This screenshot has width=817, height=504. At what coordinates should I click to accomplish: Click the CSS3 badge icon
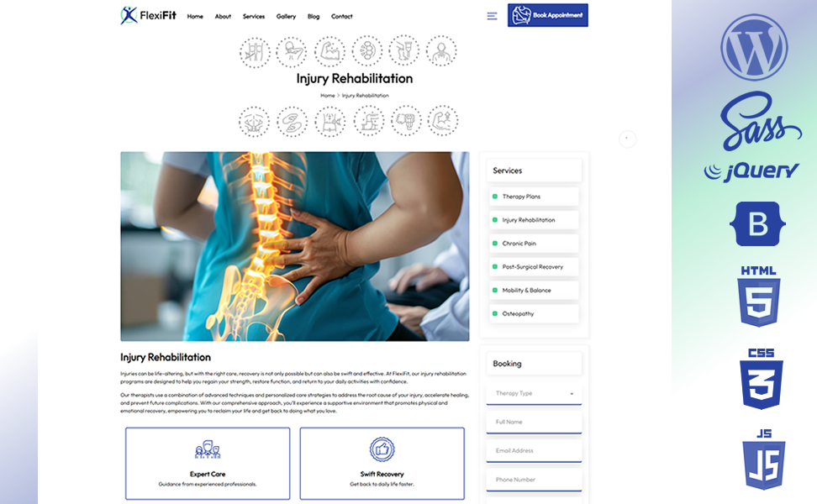pyautogui.click(x=762, y=379)
